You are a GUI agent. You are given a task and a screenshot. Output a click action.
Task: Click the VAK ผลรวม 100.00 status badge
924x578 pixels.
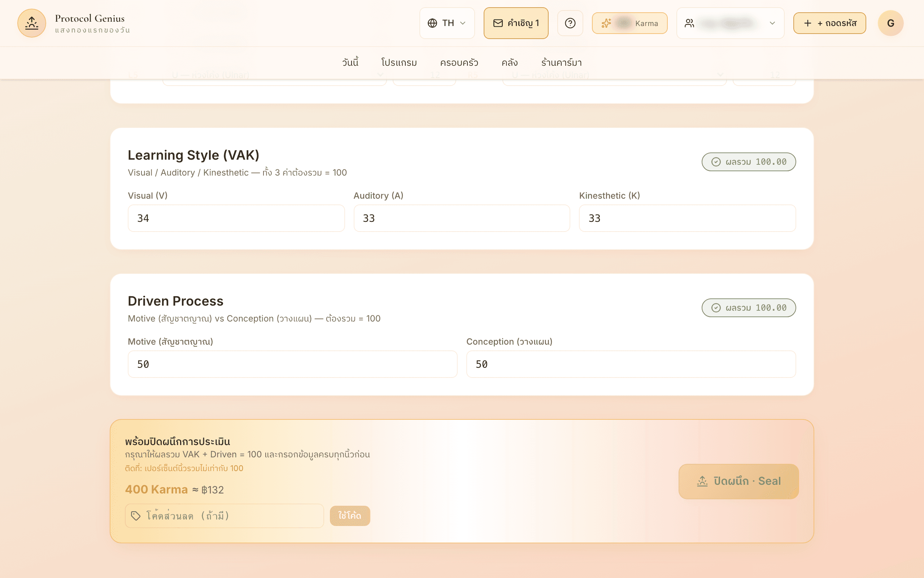tap(749, 162)
